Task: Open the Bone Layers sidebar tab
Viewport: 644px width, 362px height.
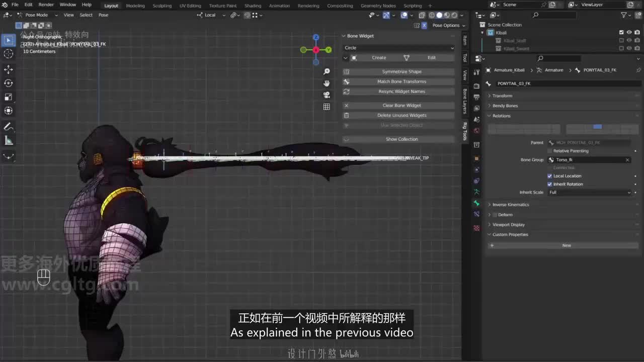Action: click(x=465, y=101)
